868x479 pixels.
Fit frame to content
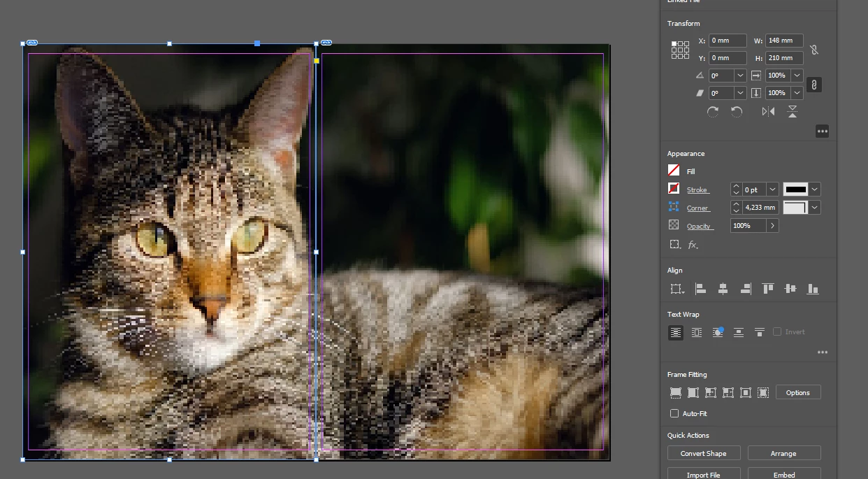coord(728,393)
